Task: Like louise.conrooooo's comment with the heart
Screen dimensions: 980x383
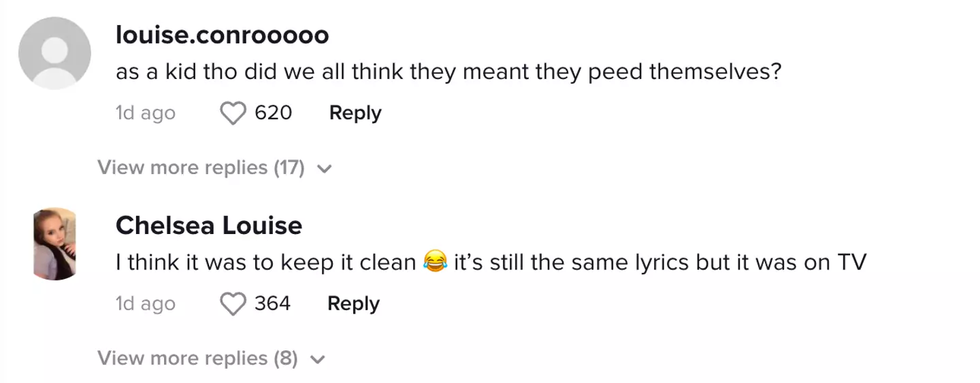Action: pyautogui.click(x=233, y=114)
